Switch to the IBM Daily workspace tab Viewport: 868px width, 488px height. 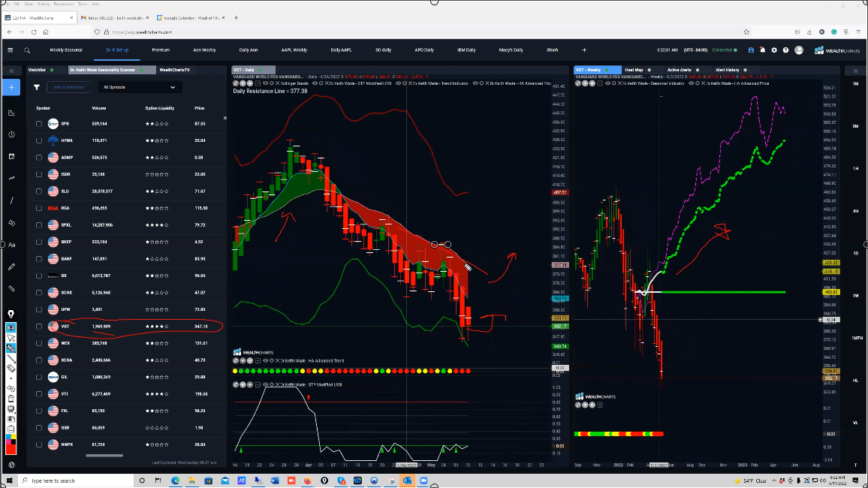pyautogui.click(x=466, y=50)
